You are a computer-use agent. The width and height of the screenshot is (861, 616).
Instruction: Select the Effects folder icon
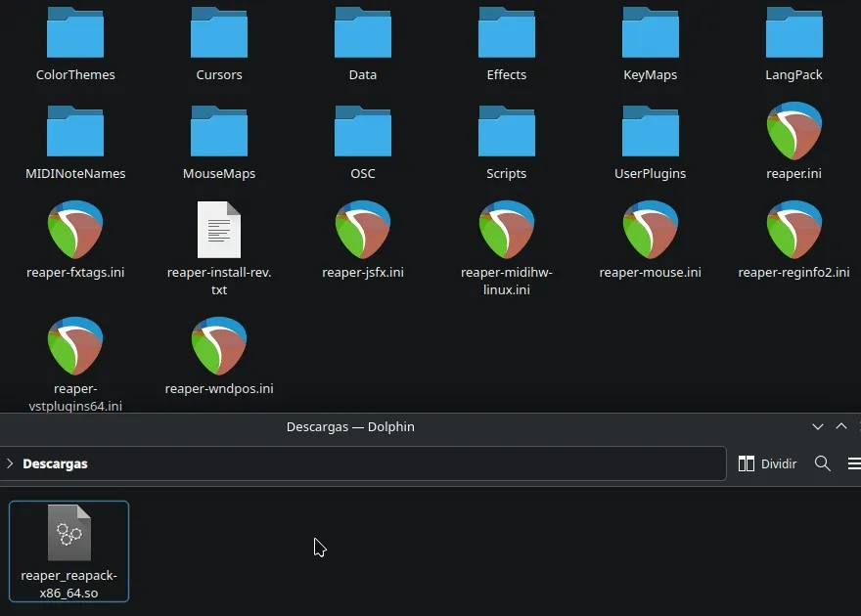(507, 32)
